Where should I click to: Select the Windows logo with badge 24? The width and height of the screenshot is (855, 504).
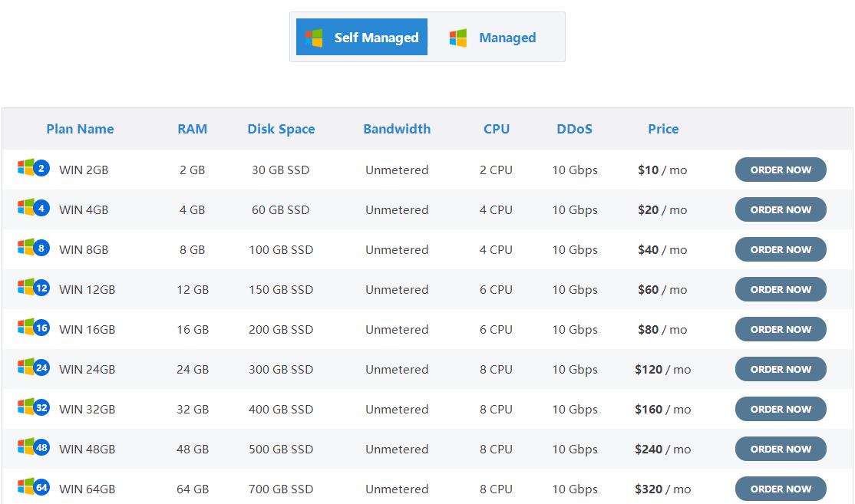click(31, 369)
